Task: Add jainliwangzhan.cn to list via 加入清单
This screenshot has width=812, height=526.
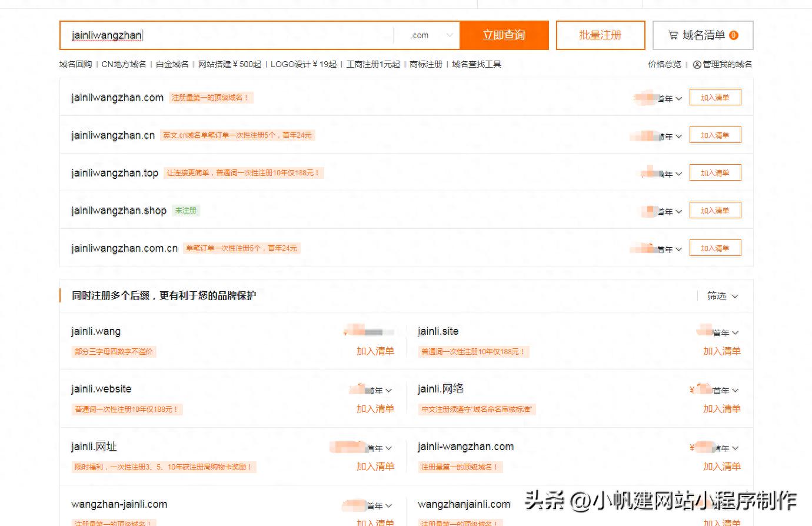Action: point(715,135)
